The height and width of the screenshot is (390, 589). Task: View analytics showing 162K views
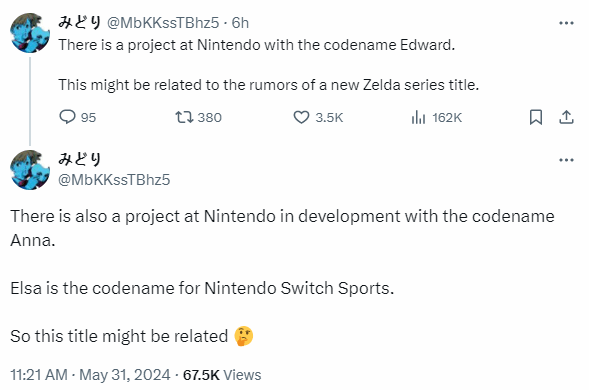tap(418, 117)
